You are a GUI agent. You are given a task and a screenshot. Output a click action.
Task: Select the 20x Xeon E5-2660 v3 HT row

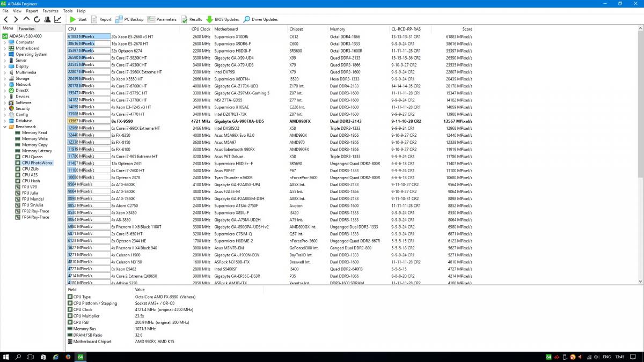270,36
